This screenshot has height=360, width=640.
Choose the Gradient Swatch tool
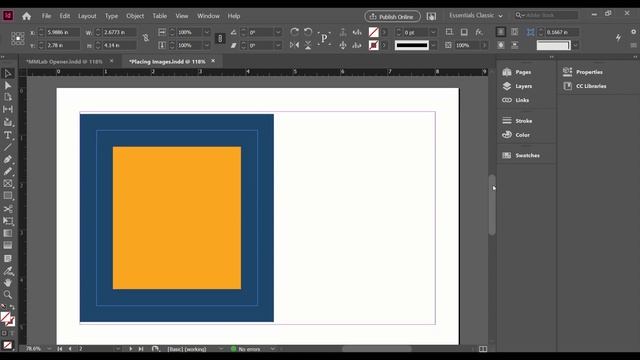tap(7, 233)
